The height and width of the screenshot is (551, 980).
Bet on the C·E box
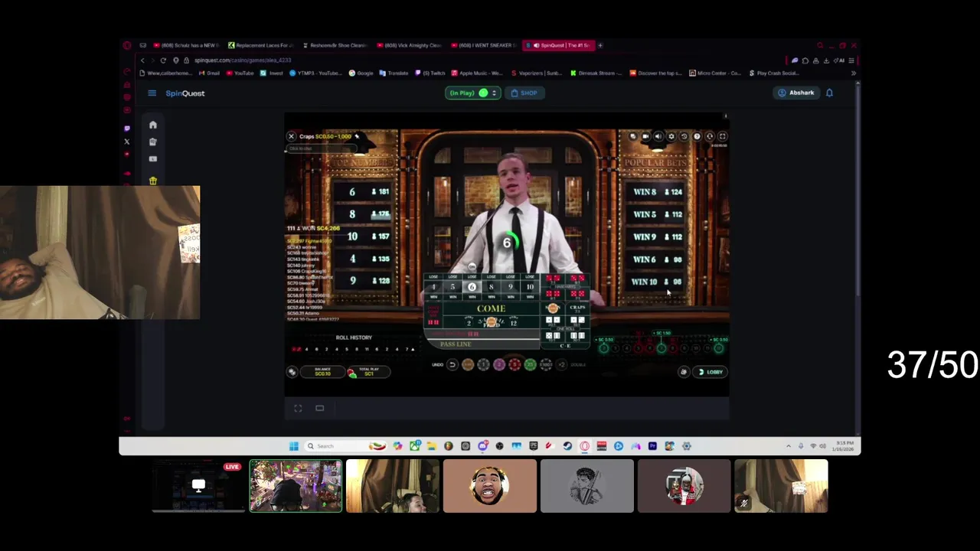[565, 346]
